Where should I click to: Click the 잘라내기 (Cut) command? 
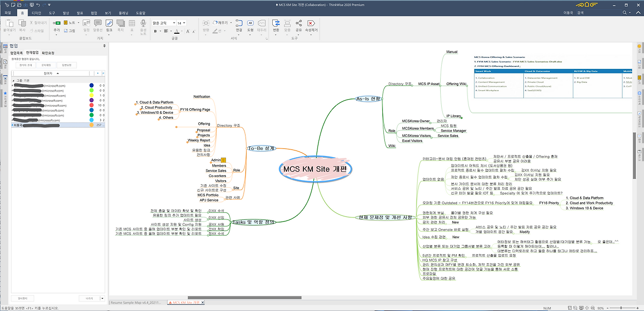tap(38, 23)
